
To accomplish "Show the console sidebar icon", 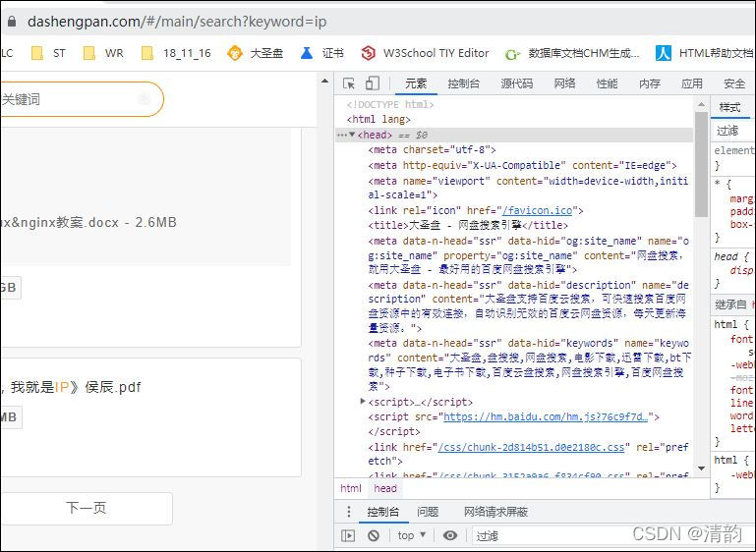I will (x=348, y=535).
